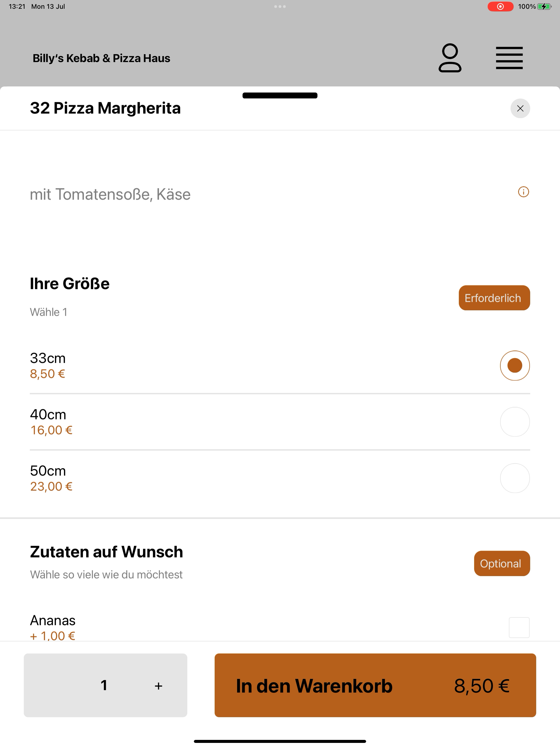Tap the three-dot multitasking indicator
The height and width of the screenshot is (747, 560).
pos(280,6)
